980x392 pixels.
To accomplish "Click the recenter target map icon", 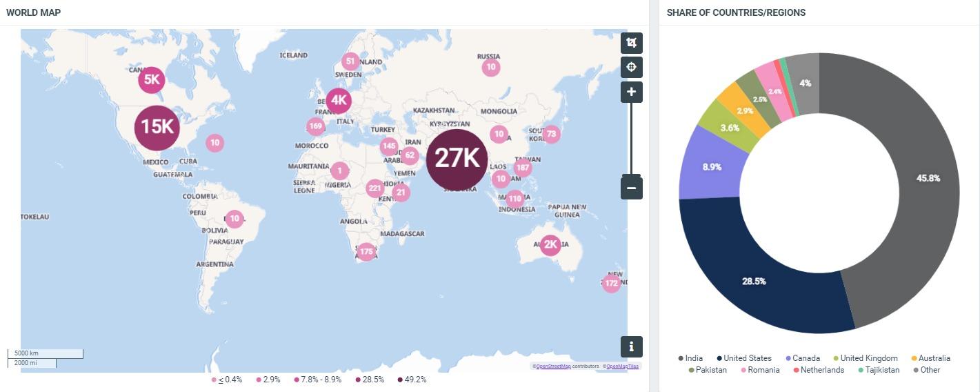I will (631, 67).
